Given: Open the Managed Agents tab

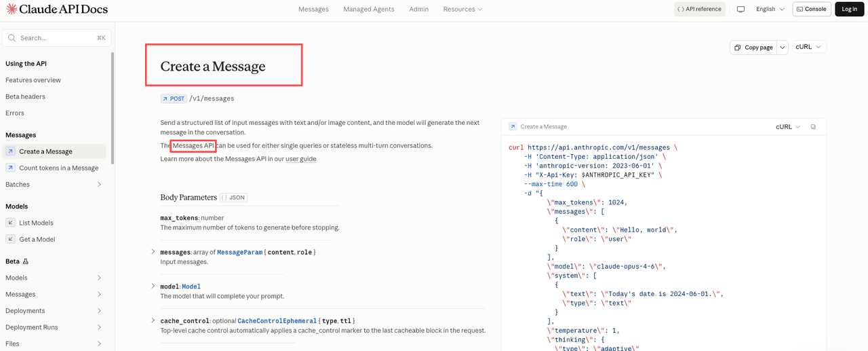Looking at the screenshot, I should pyautogui.click(x=369, y=10).
